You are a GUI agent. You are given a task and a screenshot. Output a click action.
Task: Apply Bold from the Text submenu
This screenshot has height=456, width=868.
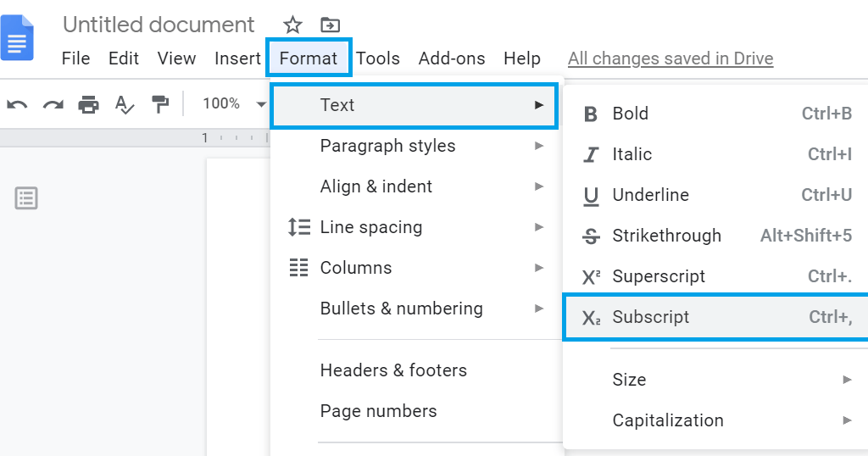point(715,114)
